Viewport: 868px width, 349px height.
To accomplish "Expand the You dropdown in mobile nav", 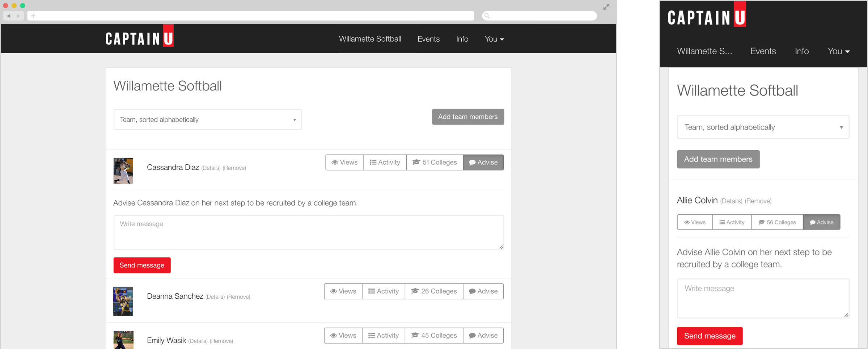I will pyautogui.click(x=839, y=51).
